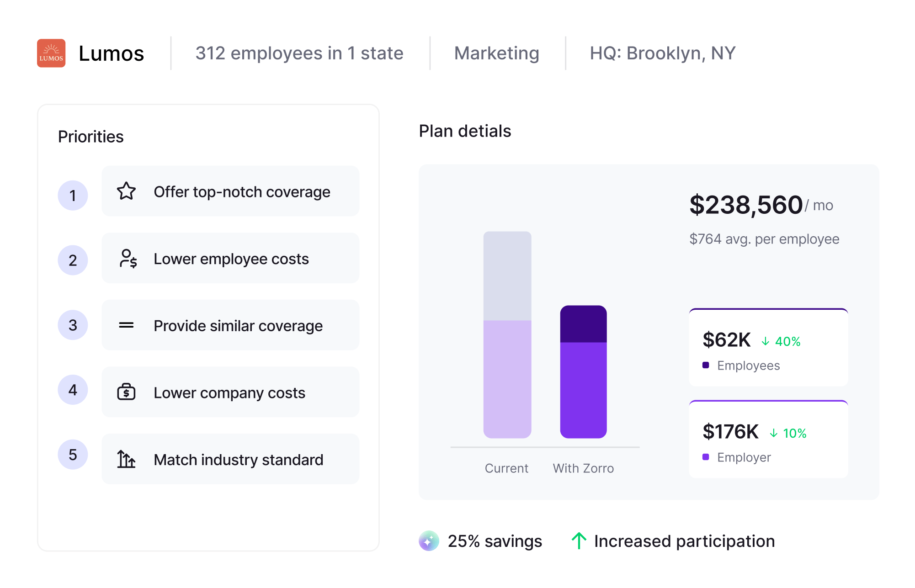The width and height of the screenshot is (915, 588).
Task: Click the Lumos company name
Action: [x=112, y=53]
